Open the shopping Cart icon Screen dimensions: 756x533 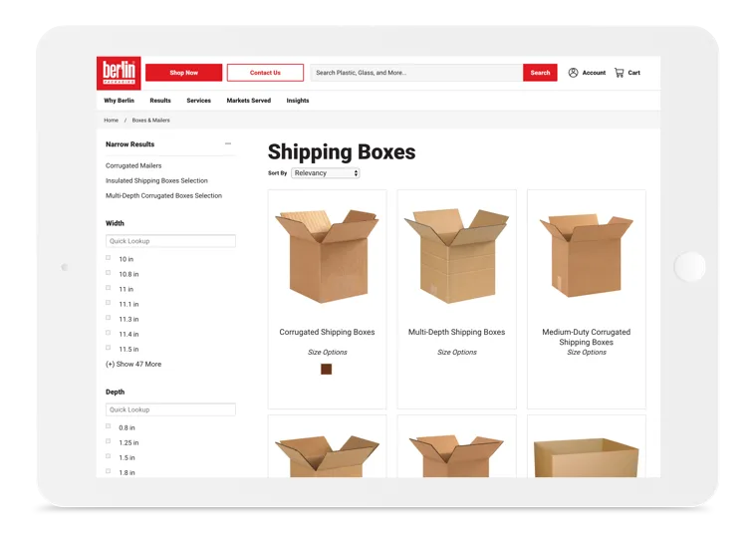coord(620,73)
